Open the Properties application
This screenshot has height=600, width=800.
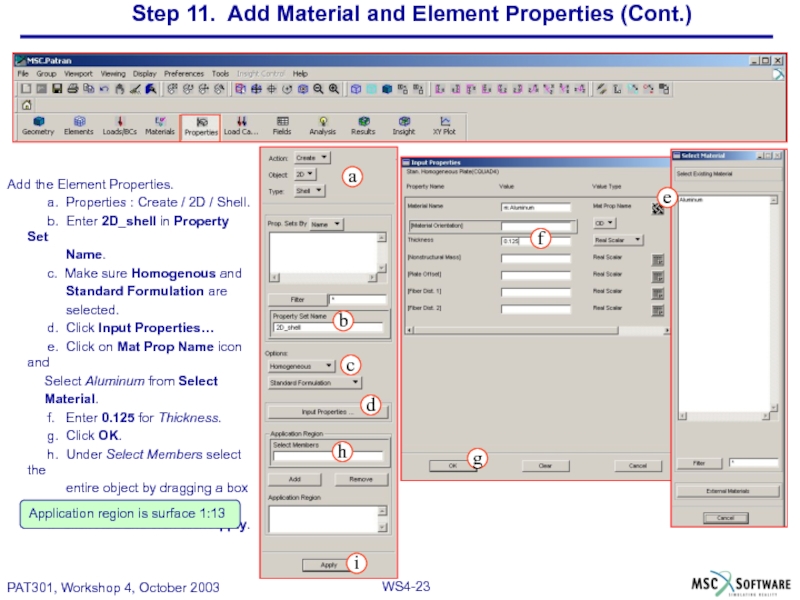click(x=201, y=127)
